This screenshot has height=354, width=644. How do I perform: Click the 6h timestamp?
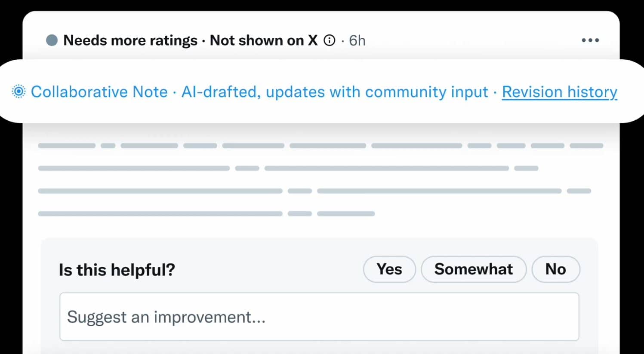(357, 40)
